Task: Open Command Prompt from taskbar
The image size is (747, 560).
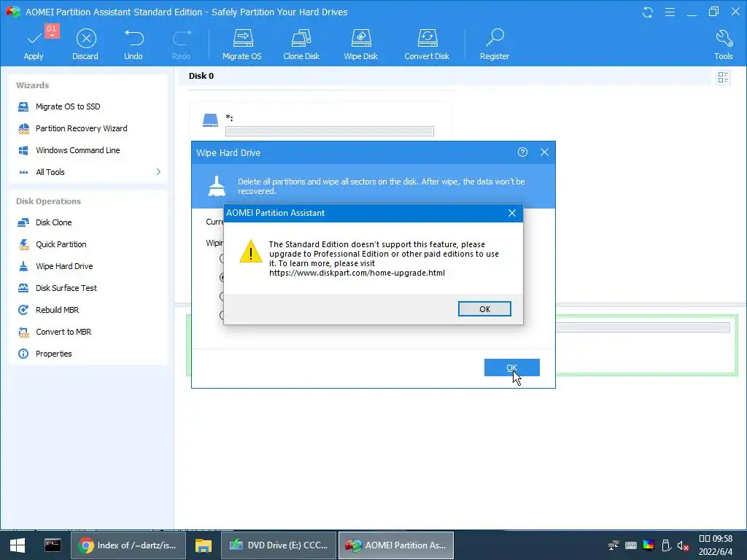Action: pyautogui.click(x=53, y=545)
